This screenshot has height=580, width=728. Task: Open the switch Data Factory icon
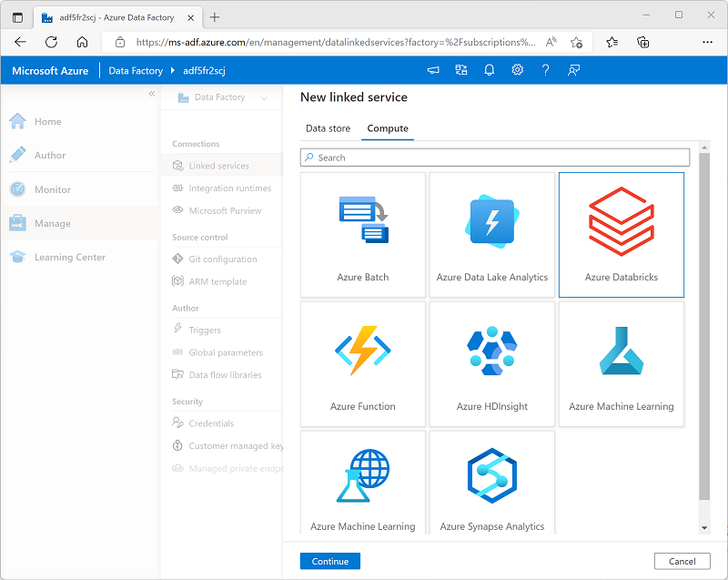(461, 70)
